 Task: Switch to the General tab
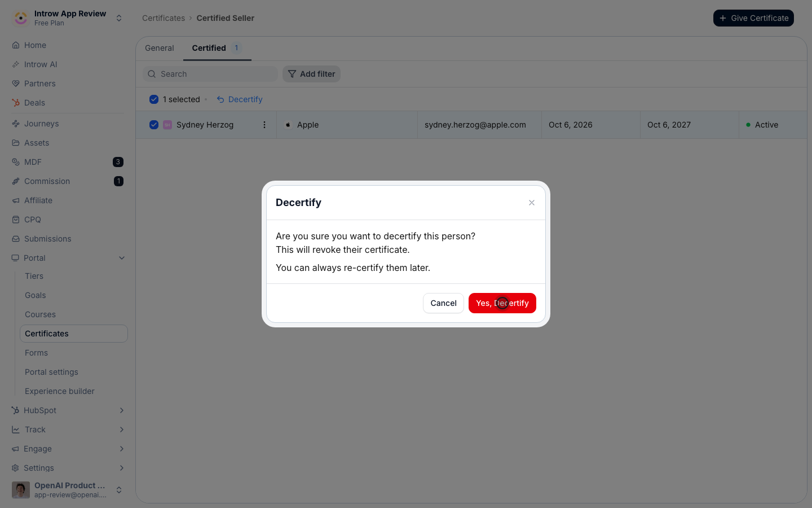(x=160, y=48)
